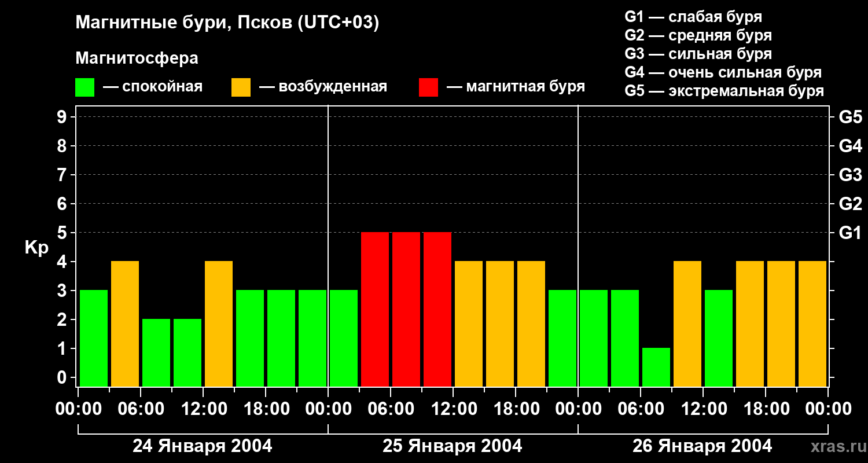Select the 'G3 — сильная буря' legend line
This screenshot has height=463, width=868.
click(x=698, y=54)
